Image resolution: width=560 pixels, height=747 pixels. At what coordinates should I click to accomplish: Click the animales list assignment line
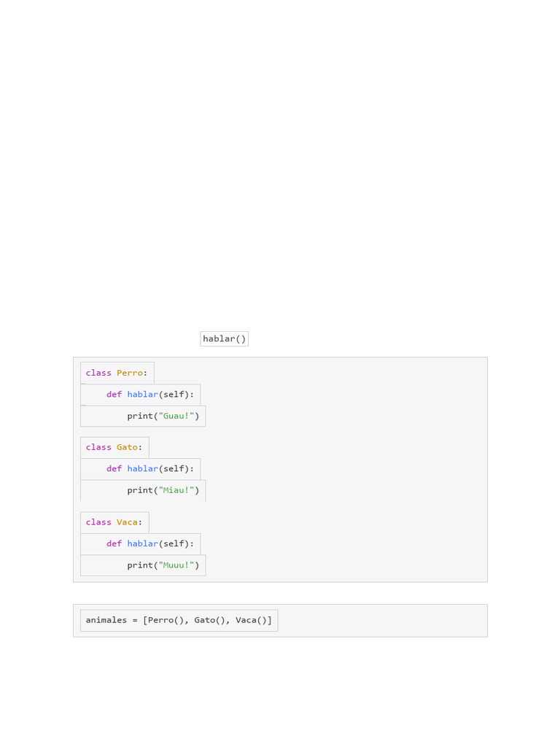pos(179,620)
